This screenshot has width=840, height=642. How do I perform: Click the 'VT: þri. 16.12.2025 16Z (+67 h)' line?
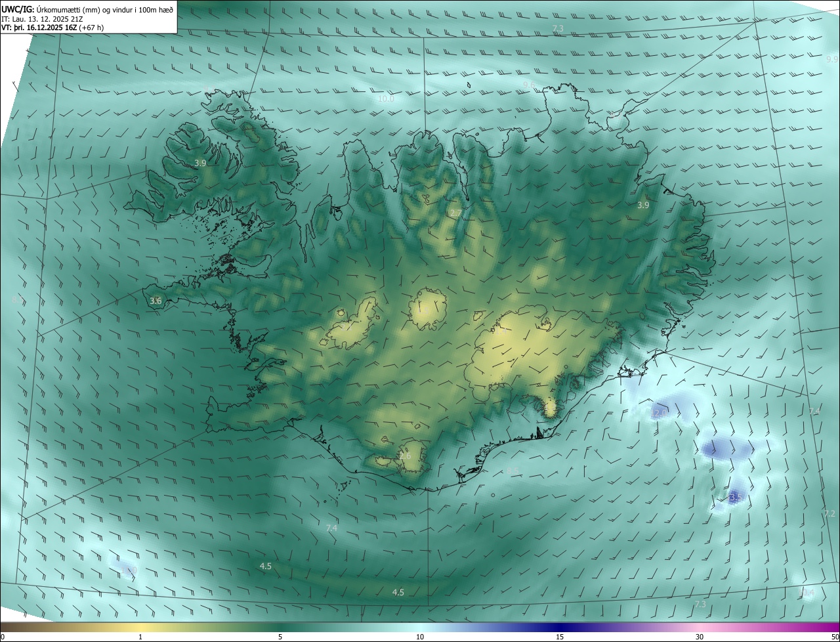coord(52,28)
